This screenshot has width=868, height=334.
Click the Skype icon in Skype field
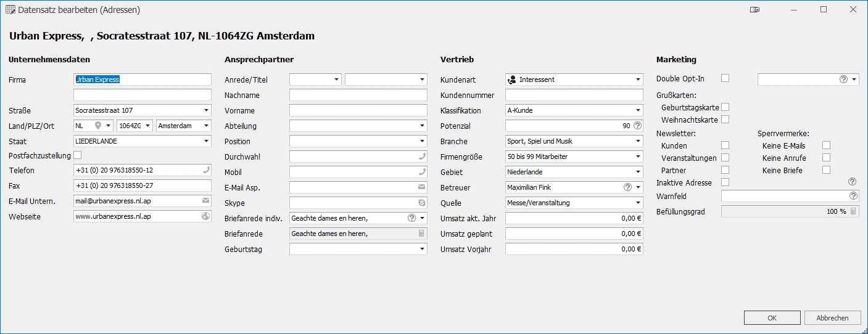point(422,203)
